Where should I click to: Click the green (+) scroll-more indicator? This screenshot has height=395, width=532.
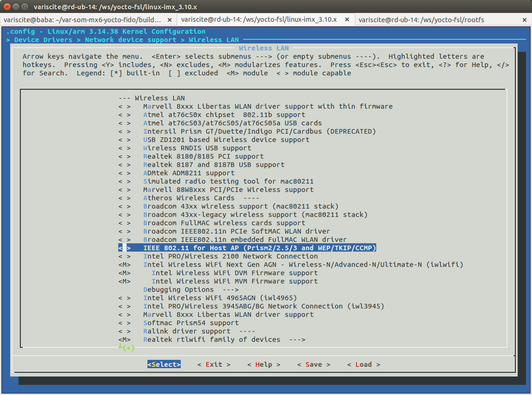coord(128,348)
